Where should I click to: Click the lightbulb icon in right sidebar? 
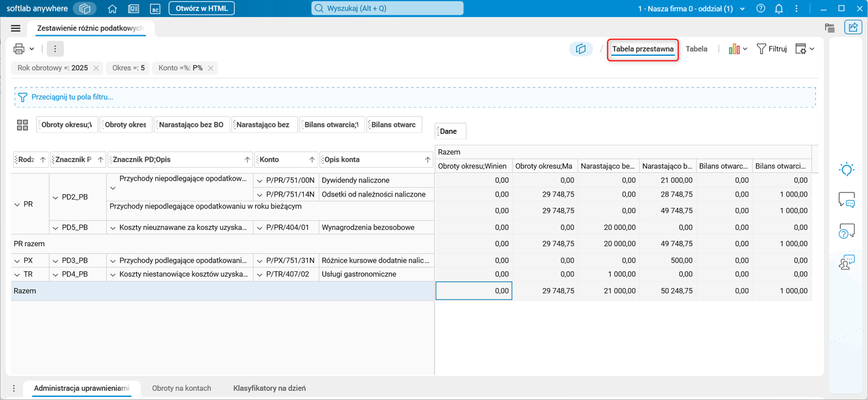pyautogui.click(x=846, y=169)
